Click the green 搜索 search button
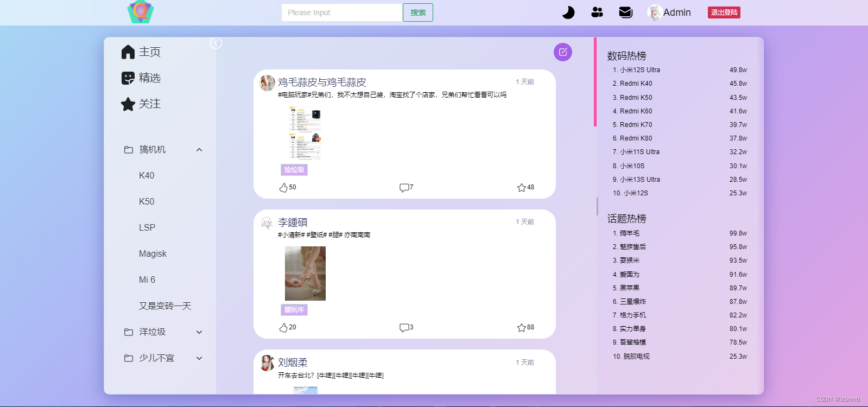 pos(418,12)
